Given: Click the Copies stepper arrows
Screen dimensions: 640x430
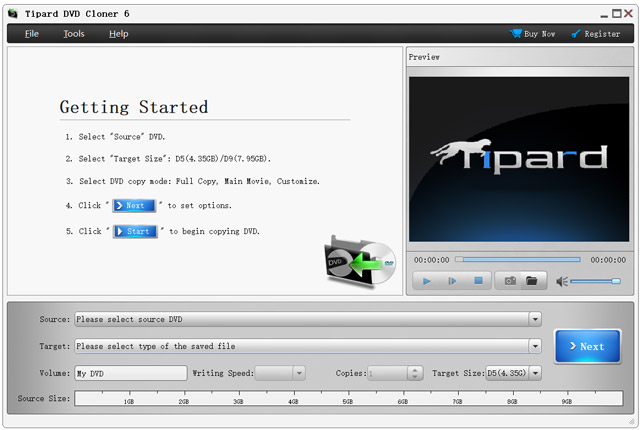Looking at the screenshot, I should [x=415, y=373].
